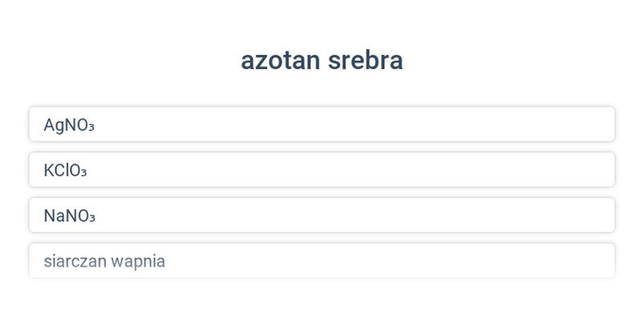
Task: Mark sodium nitrate NaNO₃ as answer
Action: pos(322,215)
